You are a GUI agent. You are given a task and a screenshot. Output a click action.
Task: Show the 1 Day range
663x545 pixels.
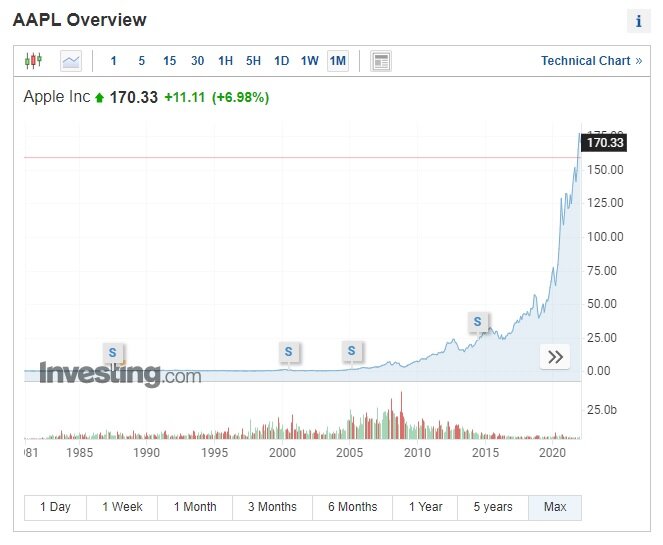[x=55, y=507]
